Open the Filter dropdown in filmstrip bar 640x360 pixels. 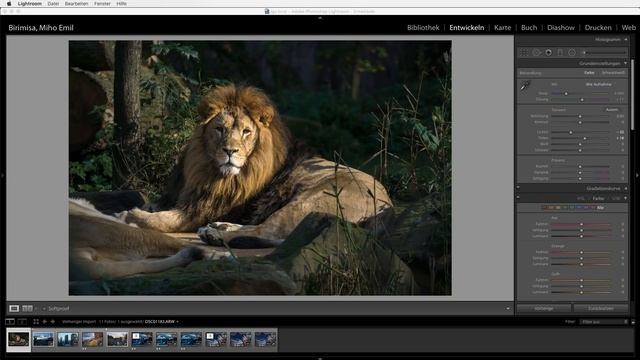tap(604, 322)
